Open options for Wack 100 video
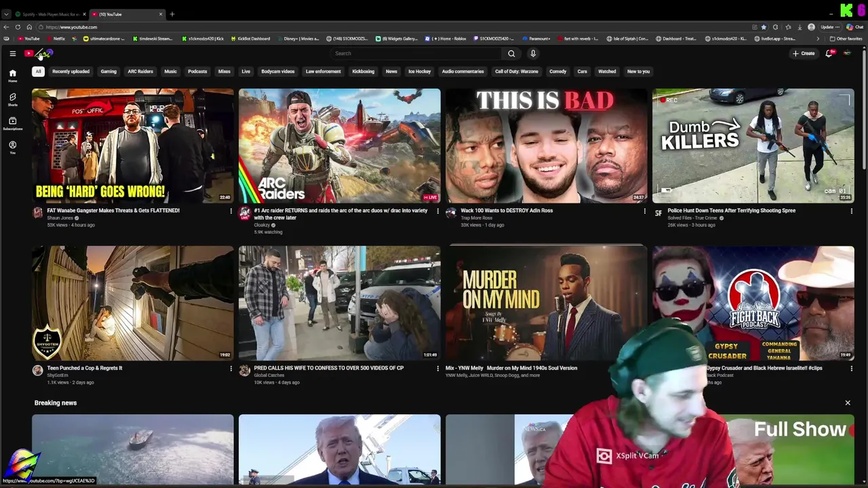Viewport: 868px width, 488px height. tap(644, 211)
